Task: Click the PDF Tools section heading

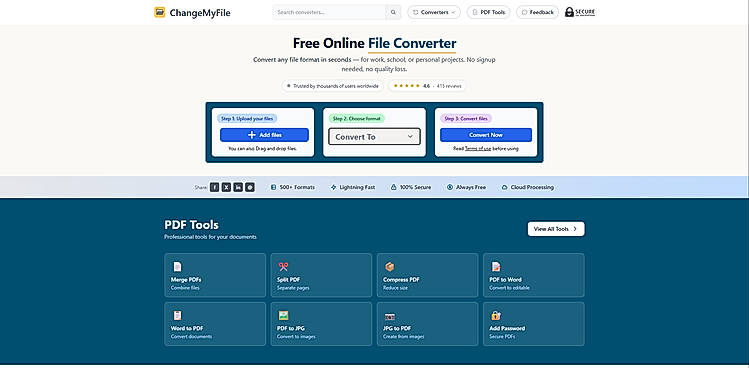Action: point(192,225)
